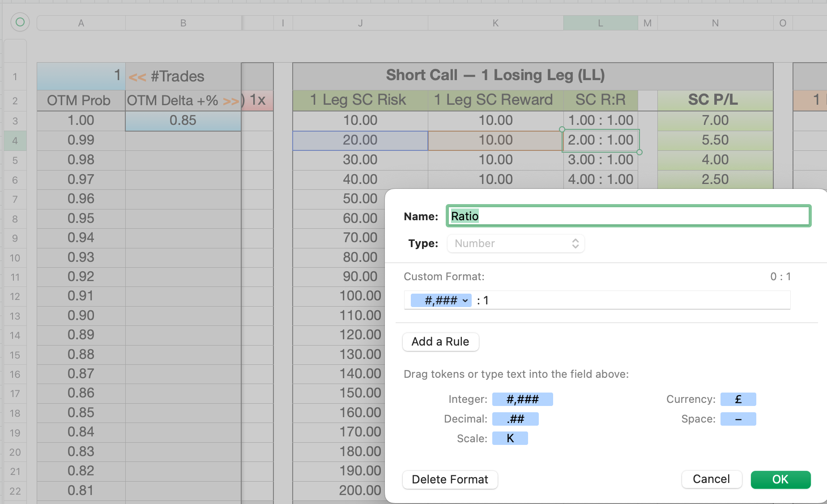Click the 2.50 cell under SC P/L
The height and width of the screenshot is (504, 827).
coord(715,180)
